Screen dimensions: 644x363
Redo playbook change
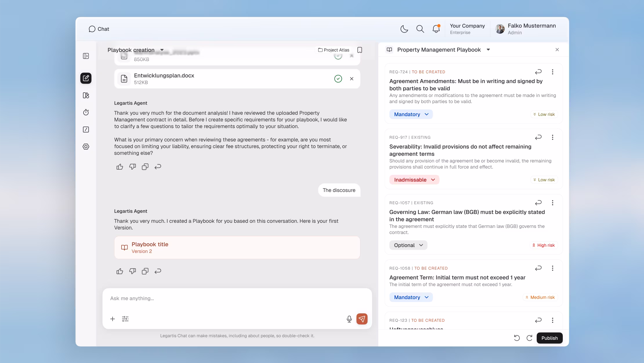529,338
